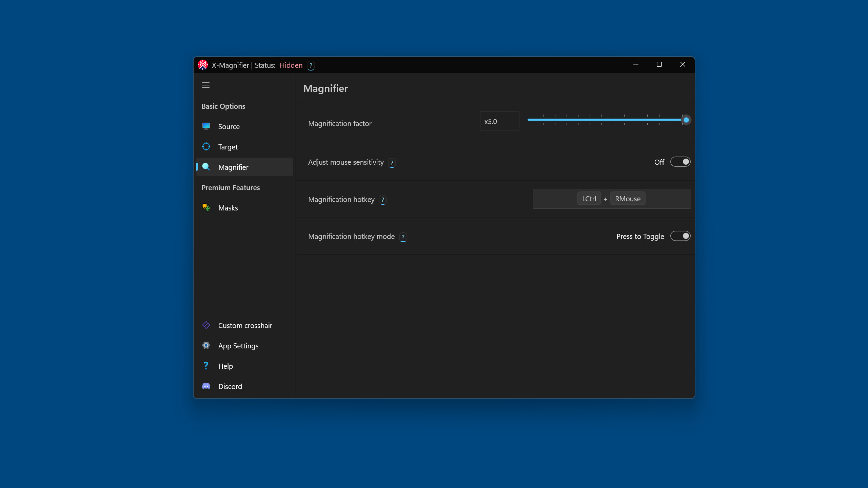Screen dimensions: 868x488
Task: Toggle Adjust mouse sensitivity off switch
Action: tap(680, 162)
